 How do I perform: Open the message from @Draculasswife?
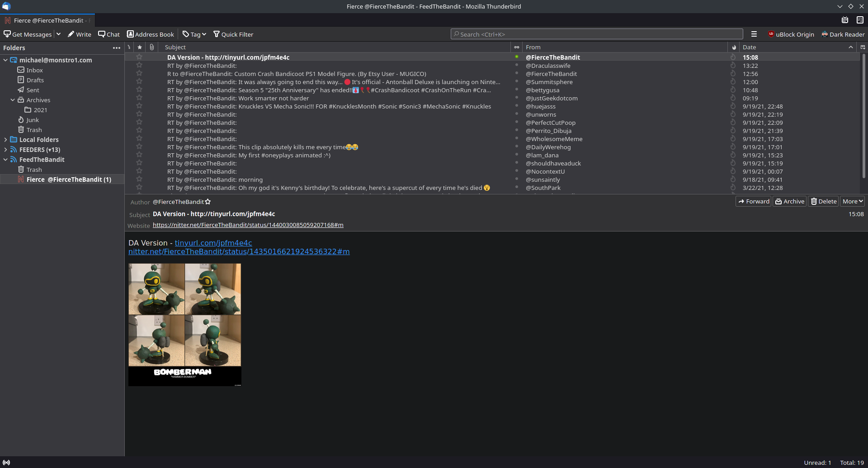tap(492, 66)
